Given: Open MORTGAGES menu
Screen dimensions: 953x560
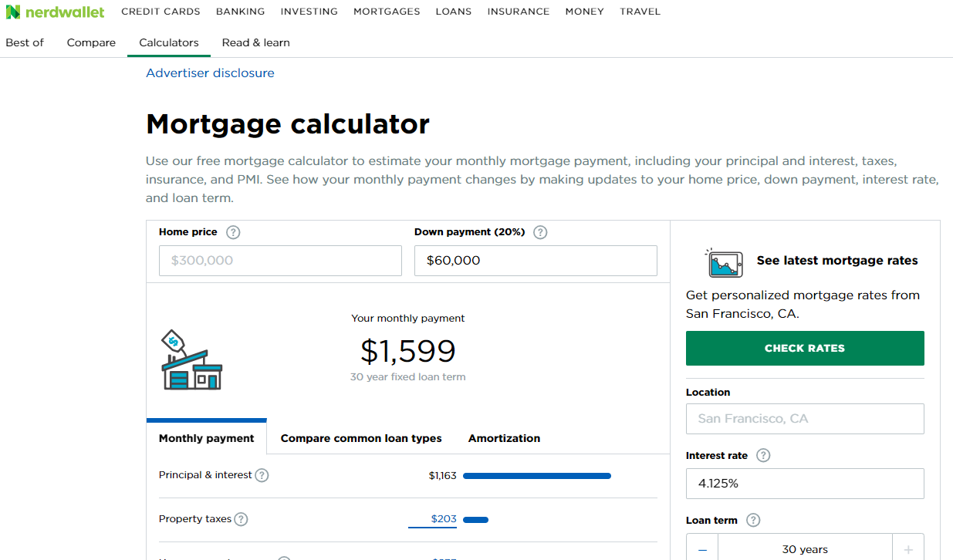Looking at the screenshot, I should click(x=387, y=12).
